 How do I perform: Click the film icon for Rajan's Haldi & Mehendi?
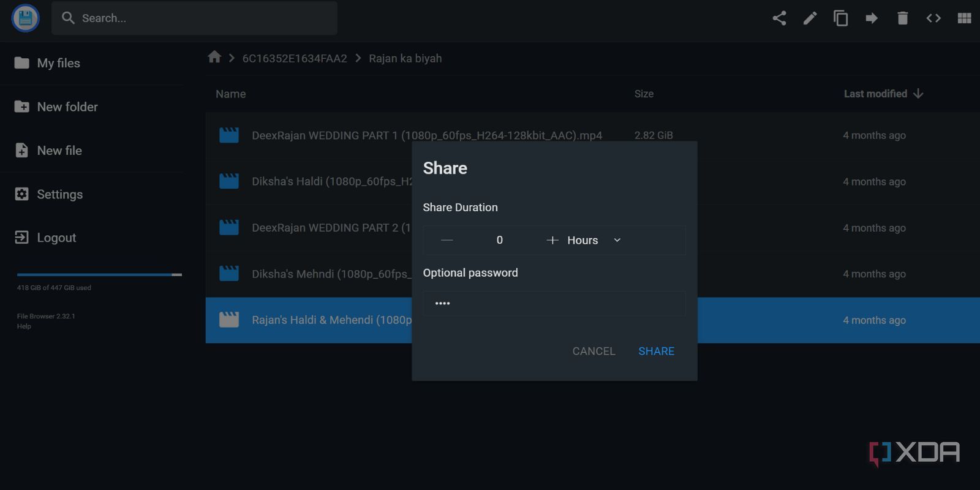[229, 320]
